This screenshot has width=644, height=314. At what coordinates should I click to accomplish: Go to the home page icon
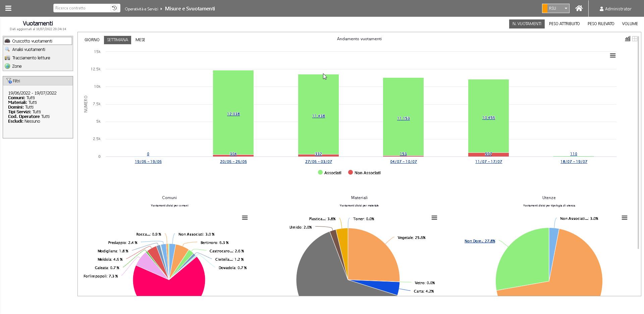click(x=579, y=8)
